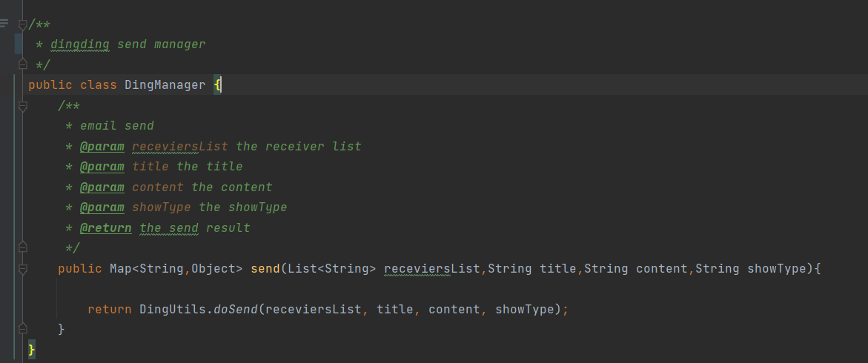This screenshot has height=363, width=868.
Task: Click fold end marker of class Javadoc
Action: pos(23,64)
